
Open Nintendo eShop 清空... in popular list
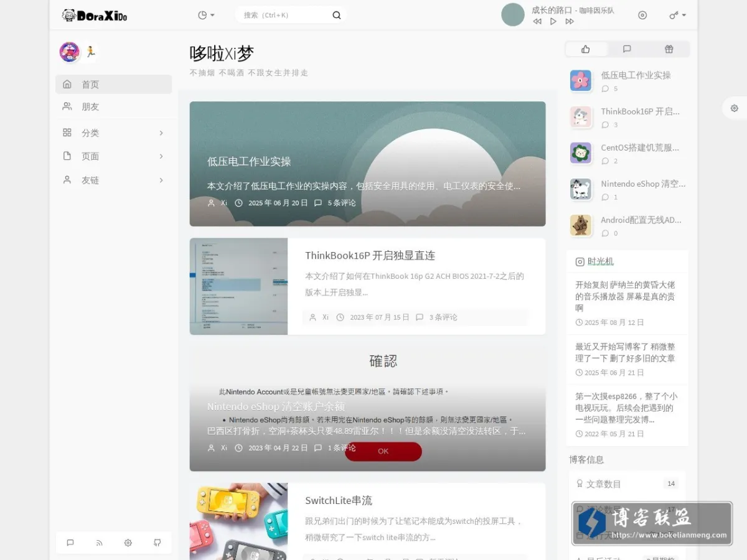click(643, 184)
